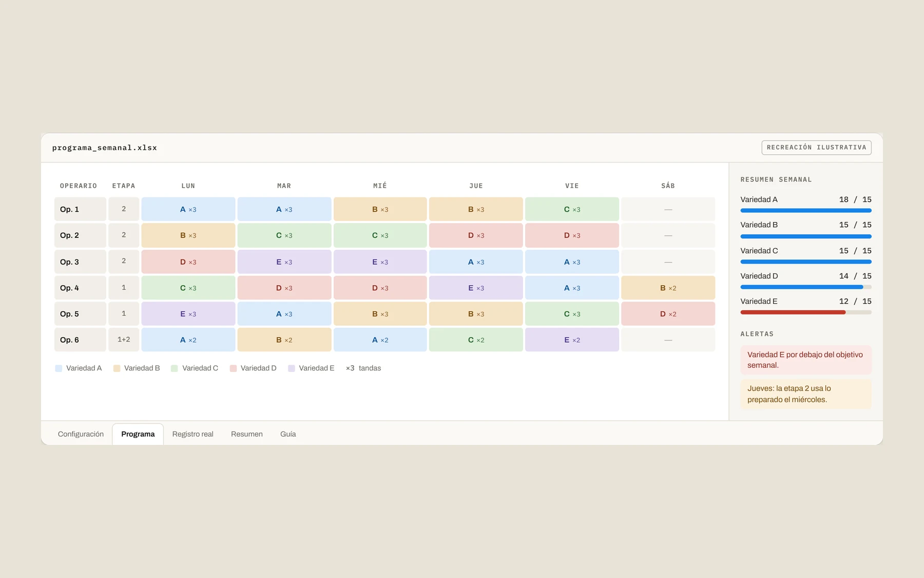The width and height of the screenshot is (924, 578).
Task: Select Op. 6 Thursday cell C ×2
Action: (x=476, y=340)
